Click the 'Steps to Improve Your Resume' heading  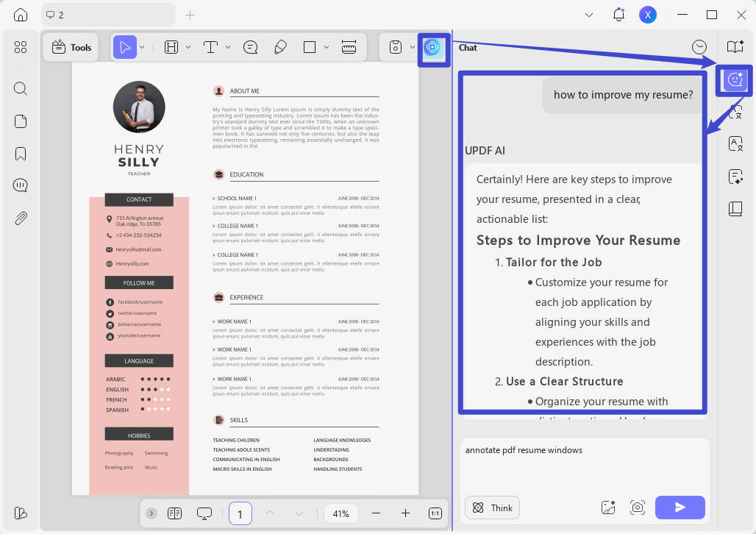click(x=578, y=241)
